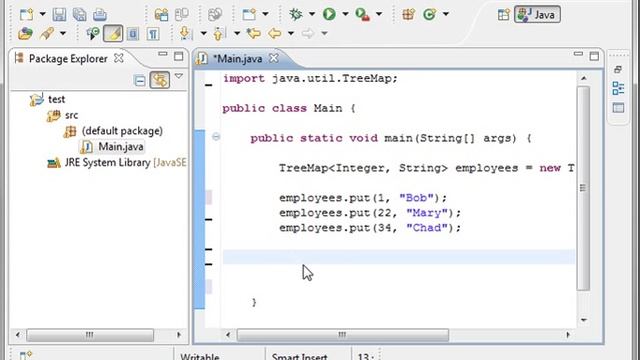Go Back with the yellow left arrow
Viewport: 640px width, 360px height.
(275, 33)
